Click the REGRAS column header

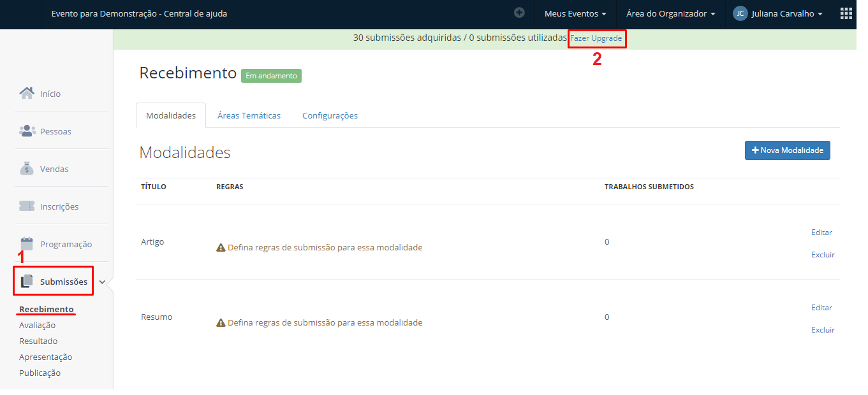pos(230,187)
